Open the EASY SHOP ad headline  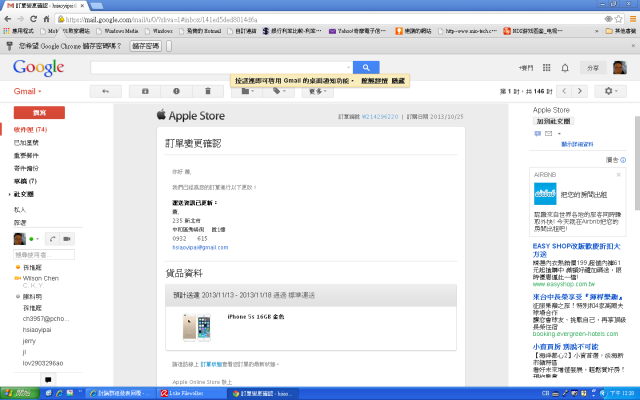point(576,250)
